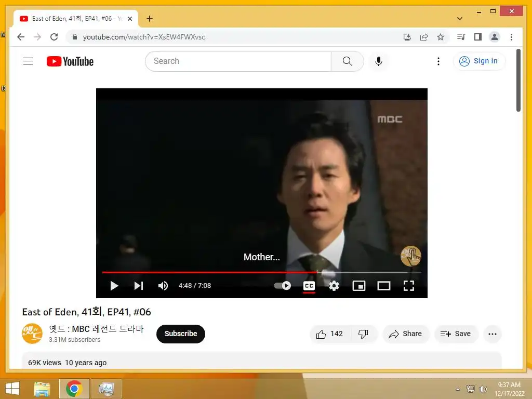Dislike this video
This screenshot has height=399, width=532.
coord(364,334)
